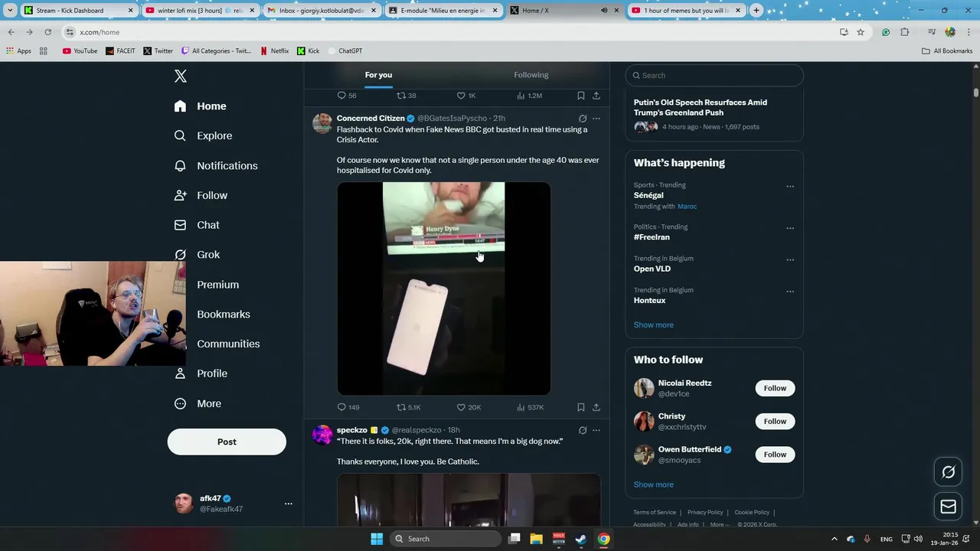The height and width of the screenshot is (551, 980).
Task: Open the Windows Start menu
Action: pyautogui.click(x=377, y=539)
